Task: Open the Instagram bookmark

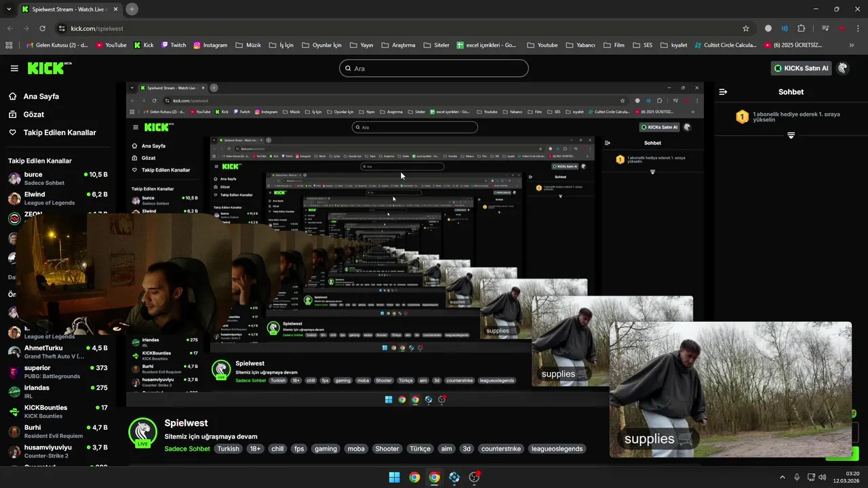Action: tap(210, 45)
